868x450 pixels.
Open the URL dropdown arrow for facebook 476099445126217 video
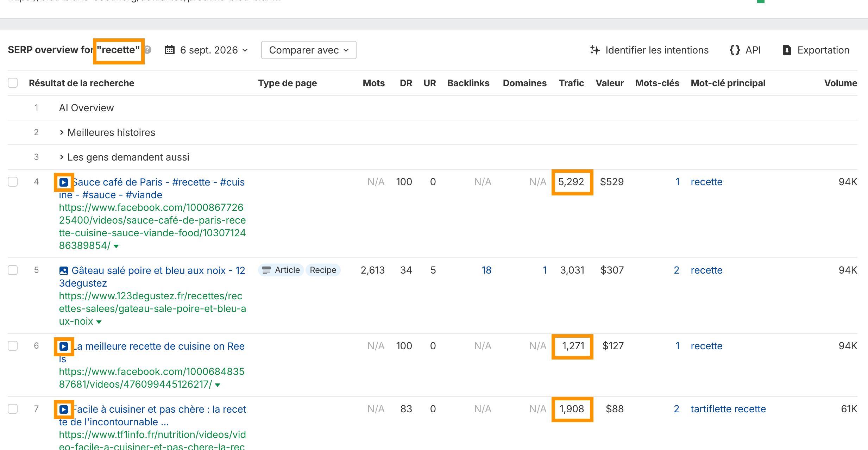pyautogui.click(x=218, y=385)
